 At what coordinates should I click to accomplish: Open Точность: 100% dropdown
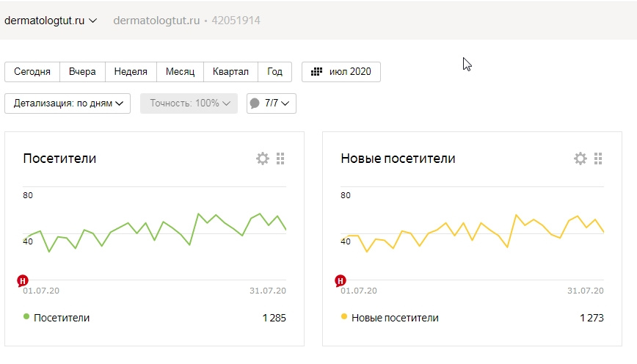point(189,103)
